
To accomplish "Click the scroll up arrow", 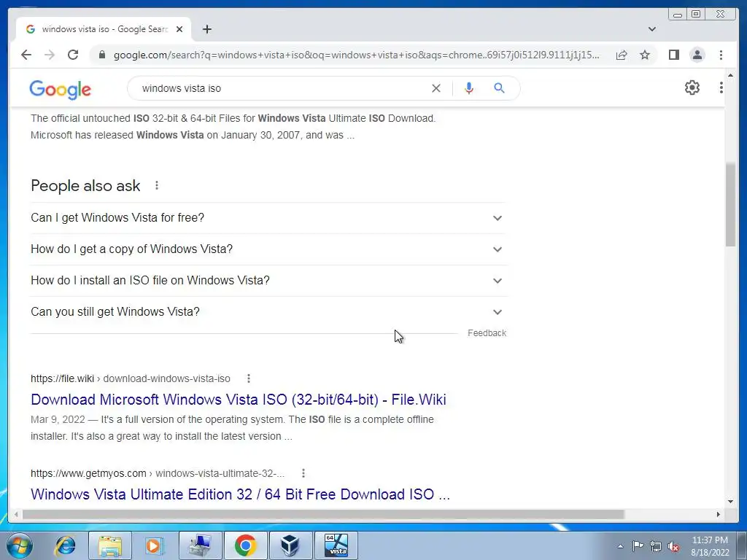I will (x=730, y=75).
